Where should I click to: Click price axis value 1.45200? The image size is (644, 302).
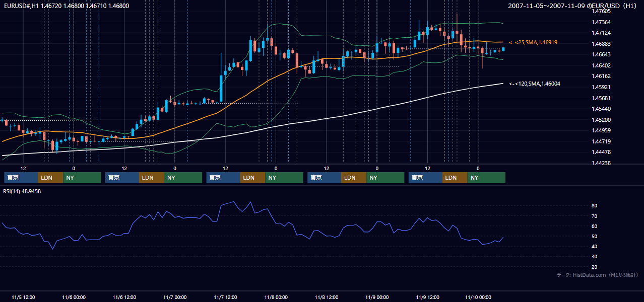tap(601, 120)
